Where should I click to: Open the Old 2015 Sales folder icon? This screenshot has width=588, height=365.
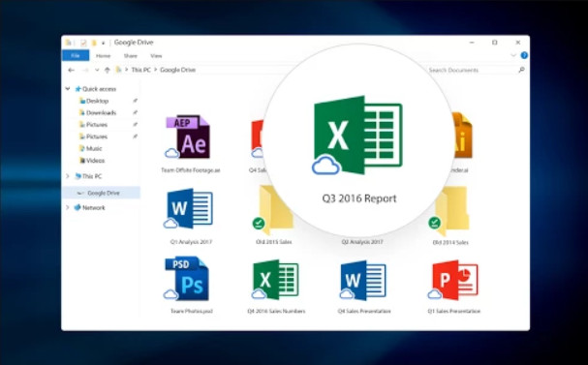276,211
